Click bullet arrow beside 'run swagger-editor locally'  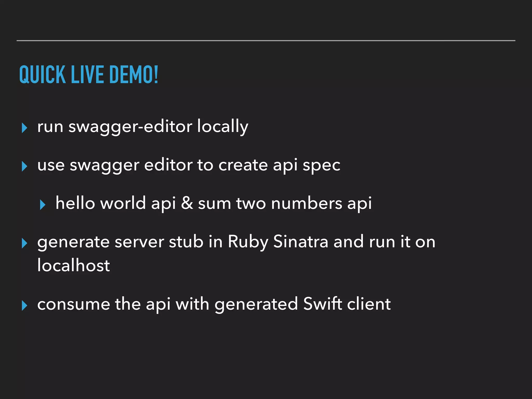pyautogui.click(x=25, y=128)
